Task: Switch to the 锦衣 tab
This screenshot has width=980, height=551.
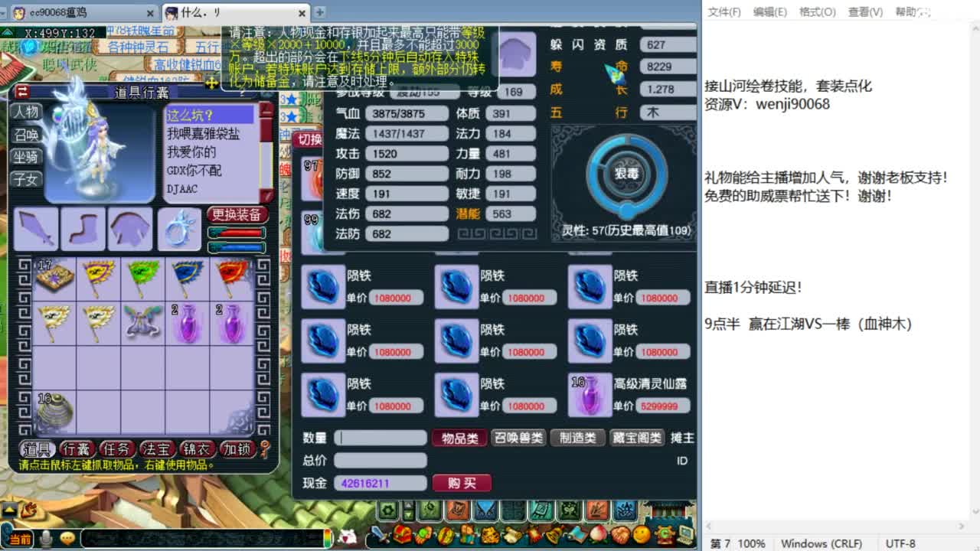Action: click(197, 449)
